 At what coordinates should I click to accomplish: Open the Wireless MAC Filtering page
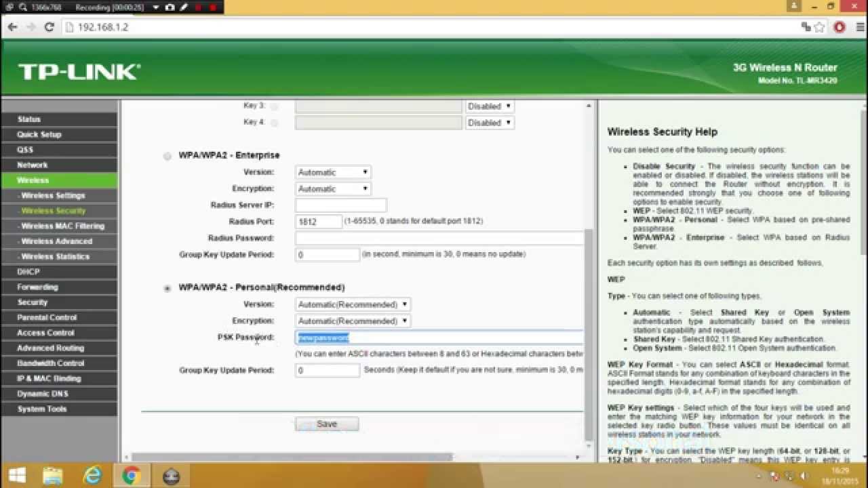click(59, 226)
